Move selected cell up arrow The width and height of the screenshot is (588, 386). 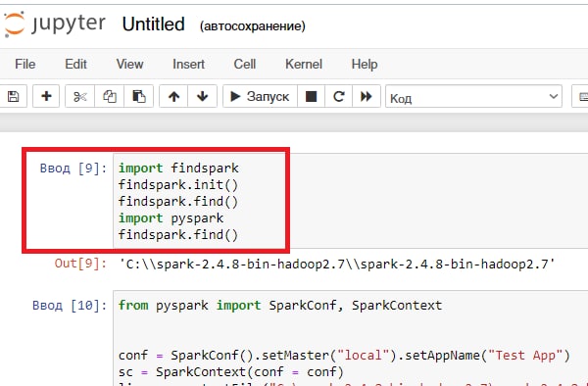pyautogui.click(x=173, y=96)
